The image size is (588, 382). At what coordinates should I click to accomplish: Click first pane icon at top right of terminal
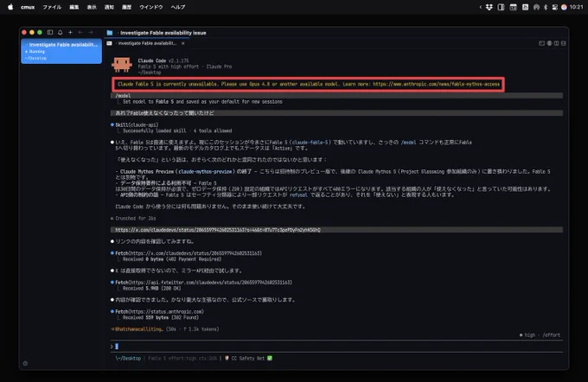tap(541, 43)
